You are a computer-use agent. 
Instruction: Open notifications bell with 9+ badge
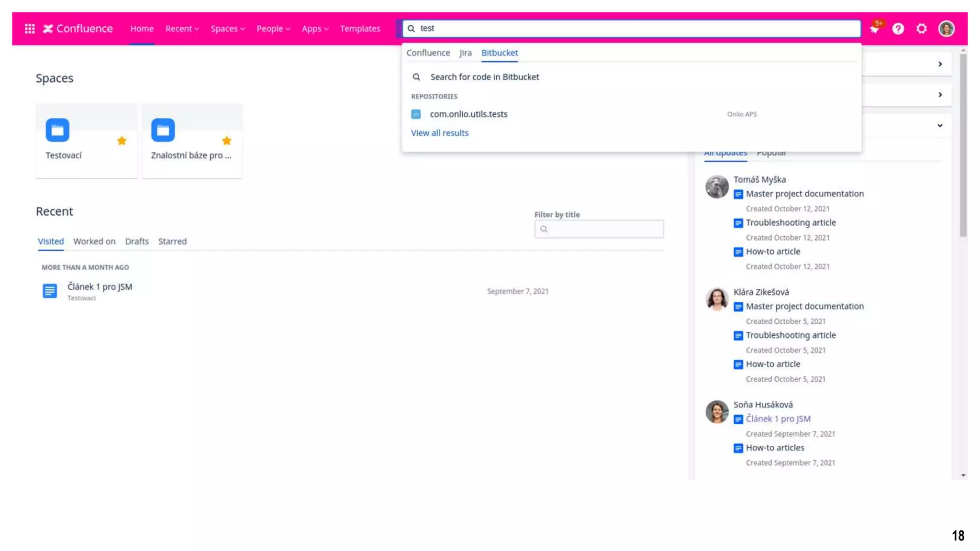point(874,29)
